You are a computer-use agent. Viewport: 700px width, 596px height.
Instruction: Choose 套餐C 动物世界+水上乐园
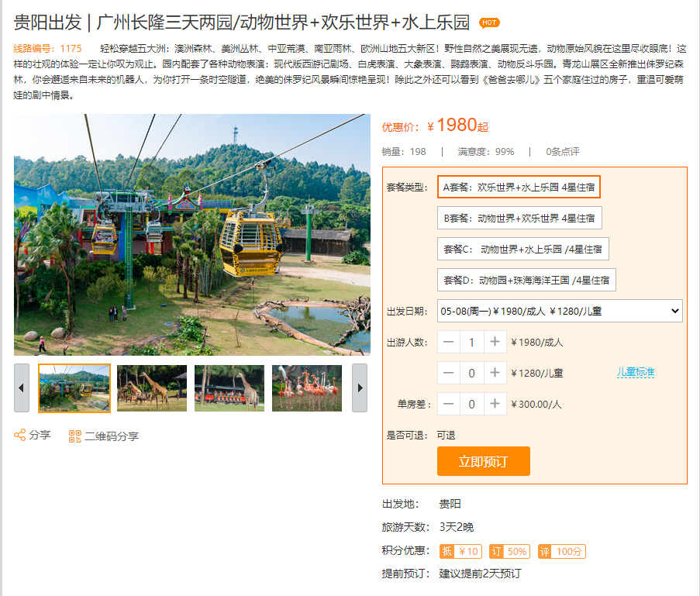523,249
